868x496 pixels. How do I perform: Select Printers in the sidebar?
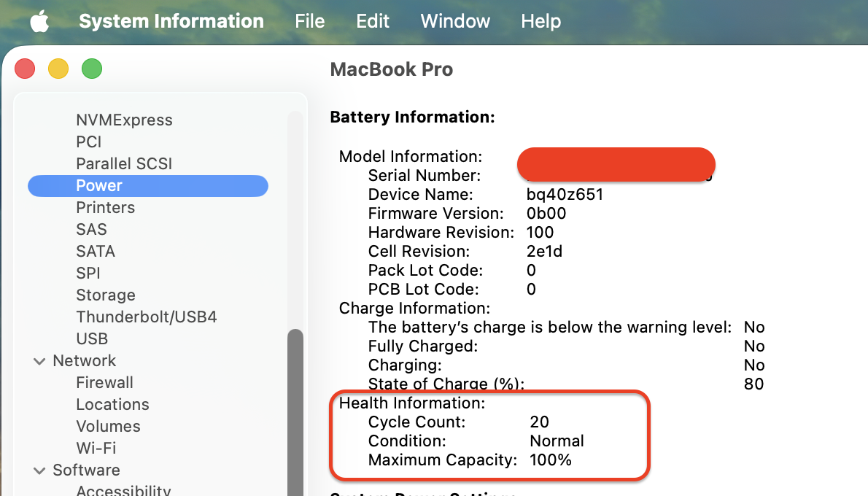(x=105, y=208)
